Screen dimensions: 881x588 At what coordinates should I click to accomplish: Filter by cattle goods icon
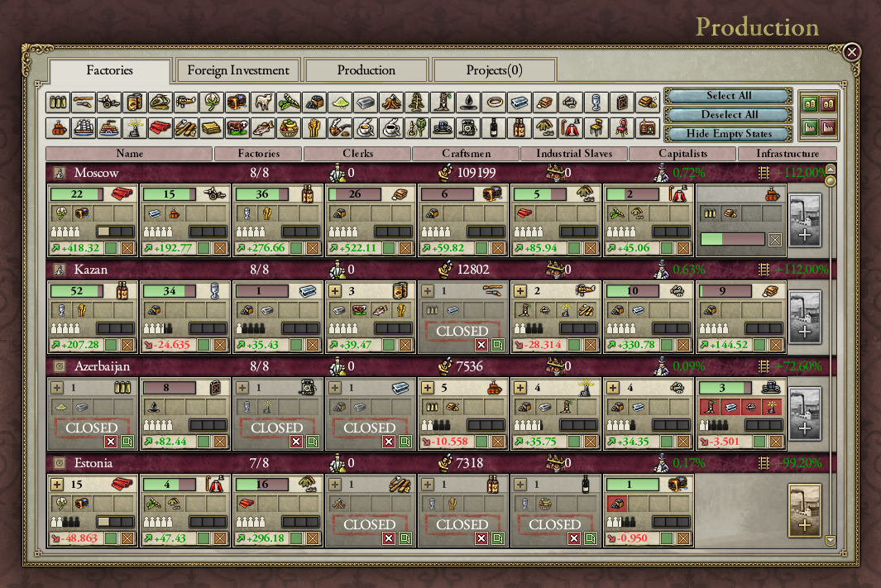237,128
